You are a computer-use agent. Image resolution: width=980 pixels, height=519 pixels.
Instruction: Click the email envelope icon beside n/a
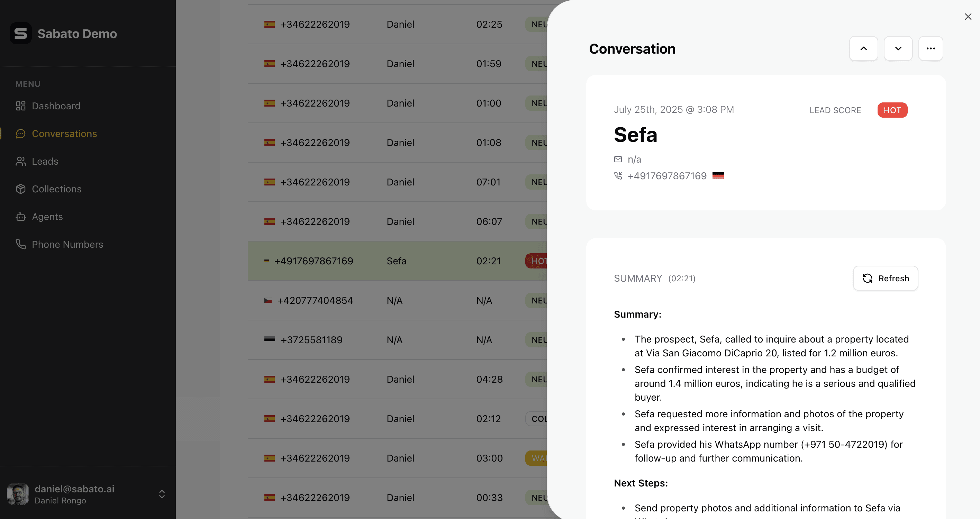(x=618, y=159)
